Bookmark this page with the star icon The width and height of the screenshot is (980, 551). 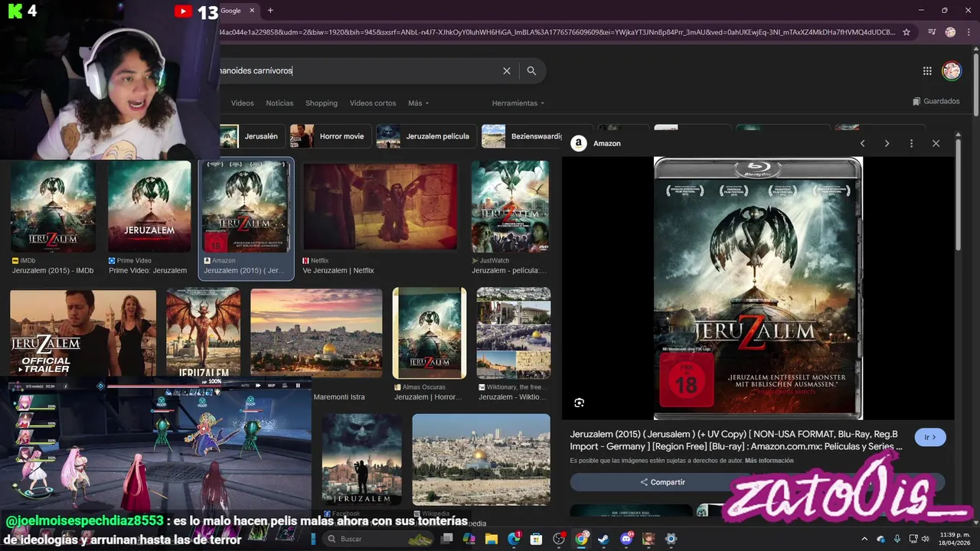(x=906, y=32)
